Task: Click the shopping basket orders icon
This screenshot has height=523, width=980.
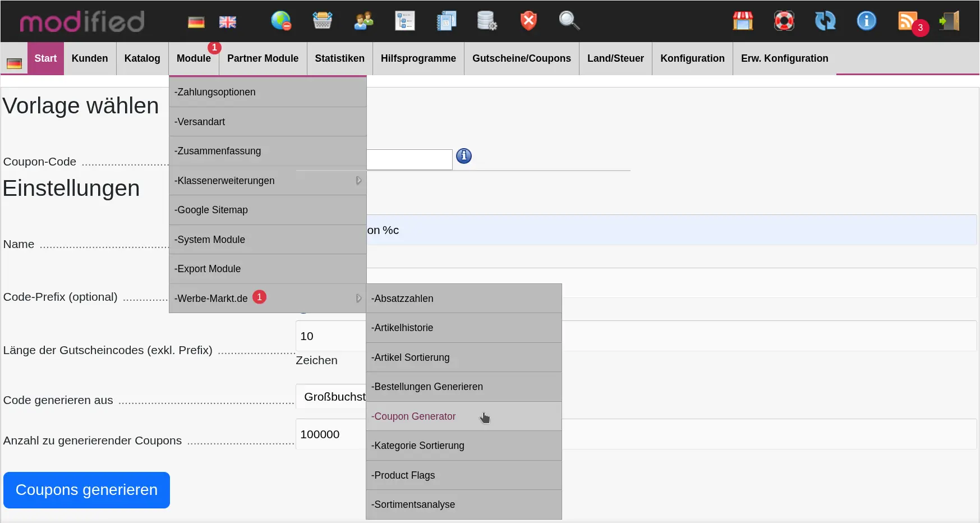Action: (323, 21)
